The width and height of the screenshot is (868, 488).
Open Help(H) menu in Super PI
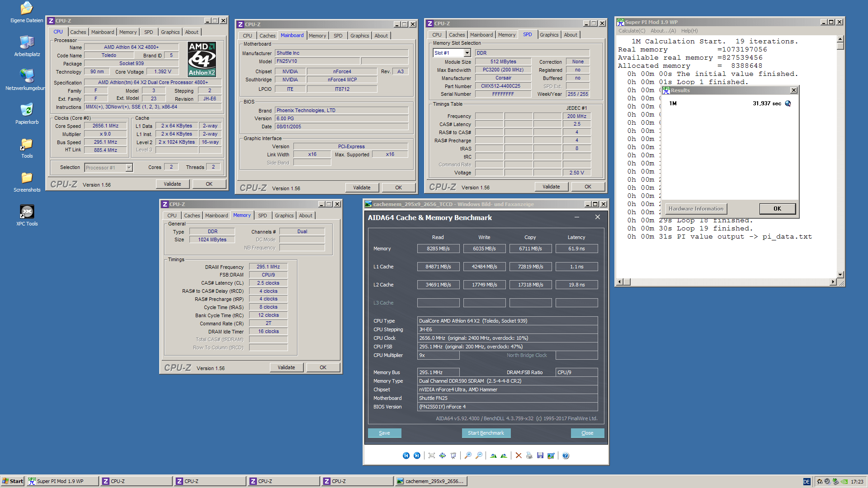tap(689, 31)
